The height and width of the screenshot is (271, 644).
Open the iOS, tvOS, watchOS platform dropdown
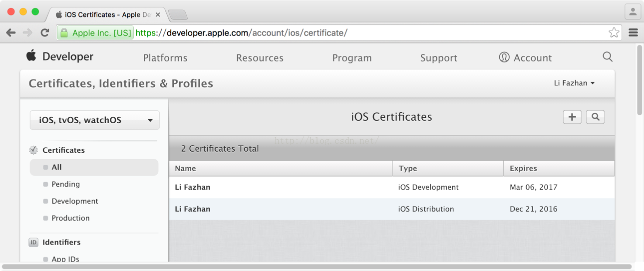95,120
